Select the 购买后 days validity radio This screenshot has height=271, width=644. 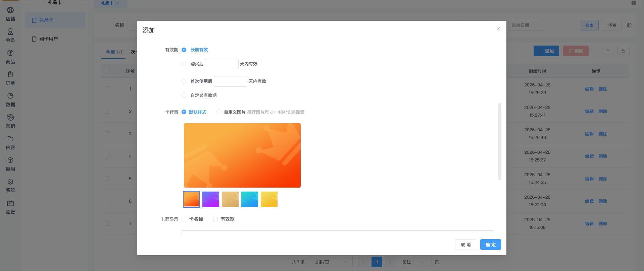tap(184, 64)
